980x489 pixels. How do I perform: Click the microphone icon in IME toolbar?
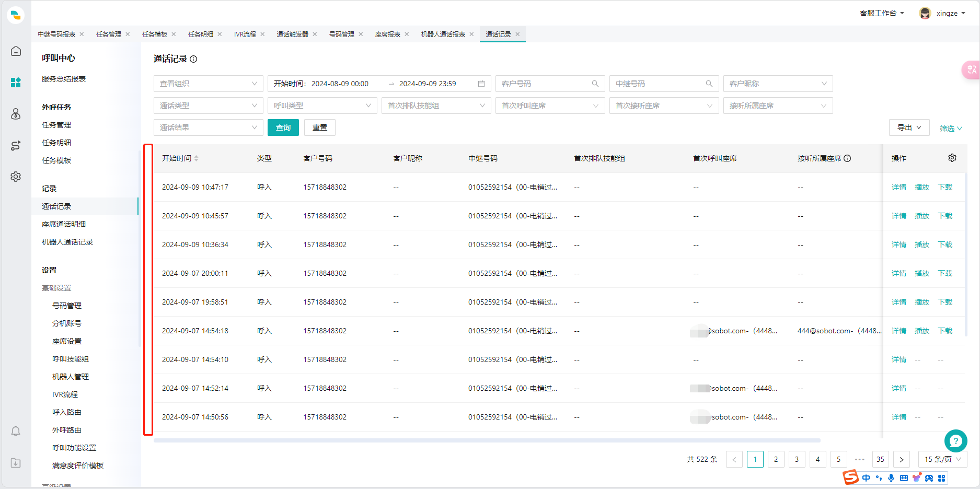(891, 478)
